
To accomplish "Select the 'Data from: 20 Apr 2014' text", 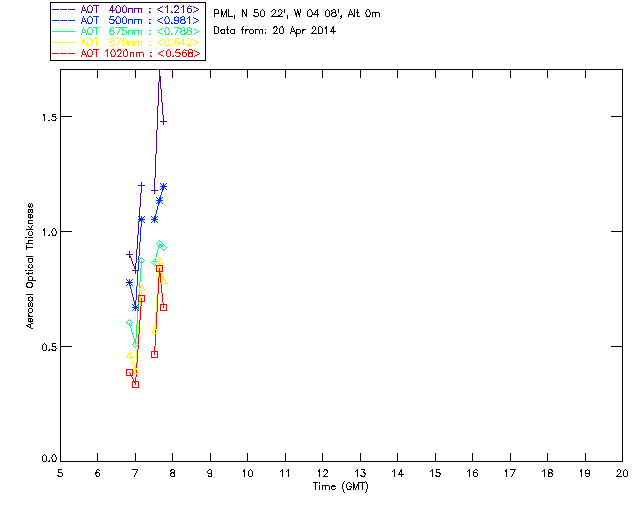I will pos(274,31).
